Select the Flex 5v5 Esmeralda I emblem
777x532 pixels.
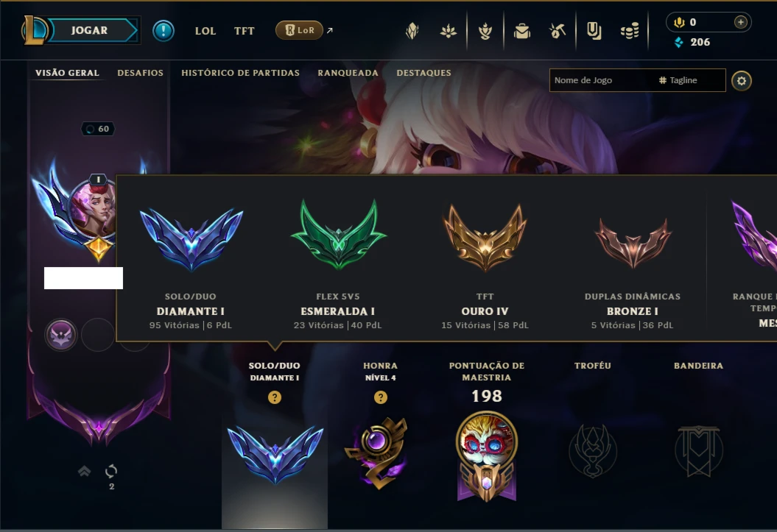pyautogui.click(x=338, y=235)
